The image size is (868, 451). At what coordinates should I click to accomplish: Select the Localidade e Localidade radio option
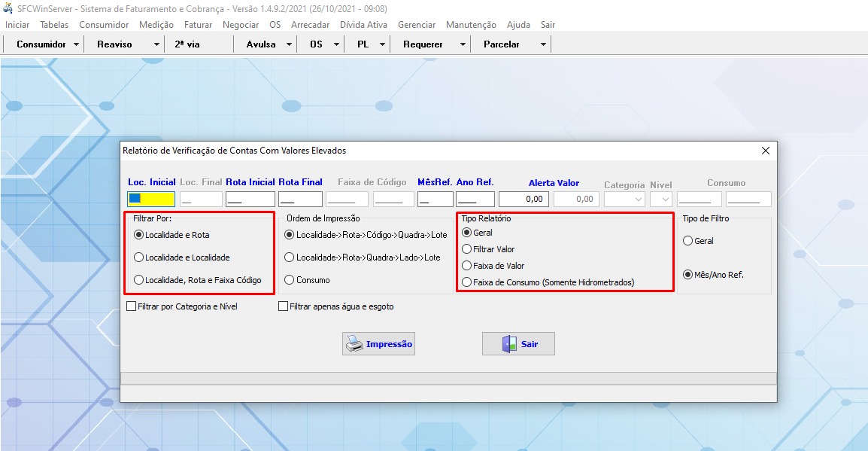[x=138, y=257]
